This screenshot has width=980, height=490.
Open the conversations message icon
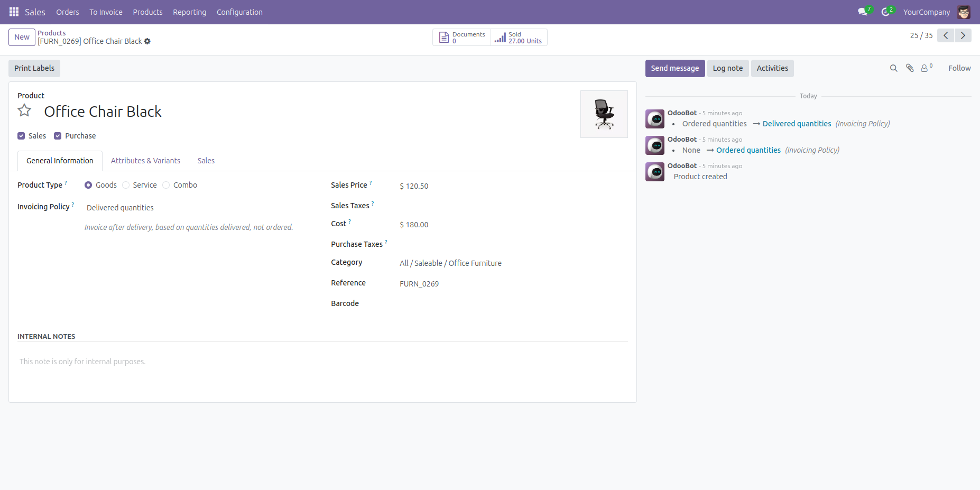[863, 12]
